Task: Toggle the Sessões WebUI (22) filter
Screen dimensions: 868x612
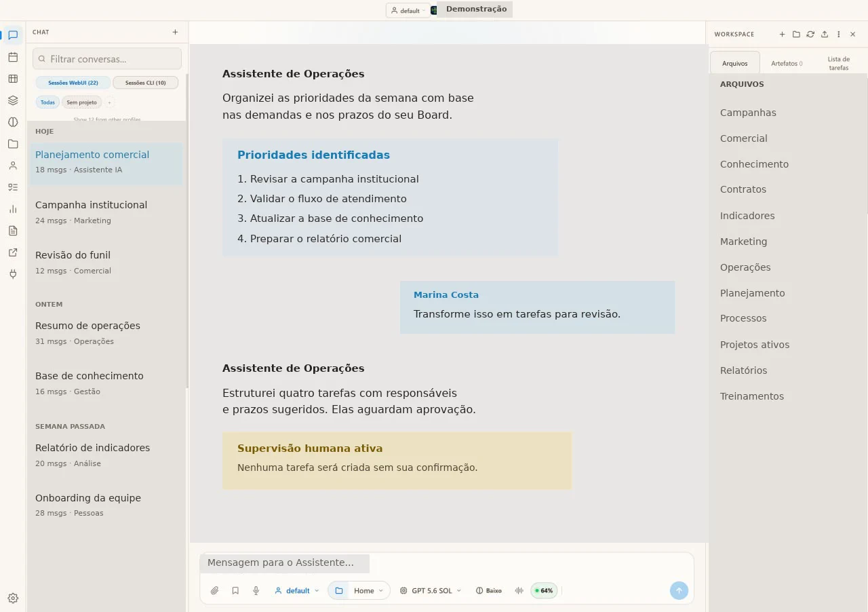Action: (x=73, y=83)
